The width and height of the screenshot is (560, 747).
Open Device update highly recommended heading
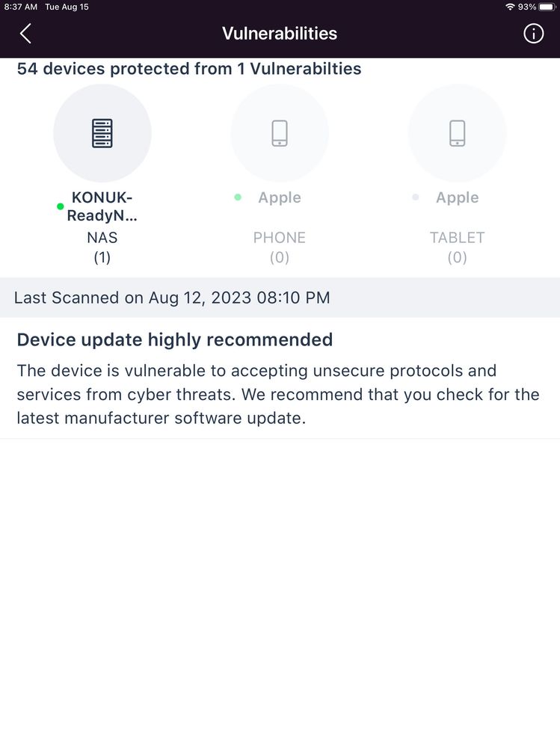[175, 339]
